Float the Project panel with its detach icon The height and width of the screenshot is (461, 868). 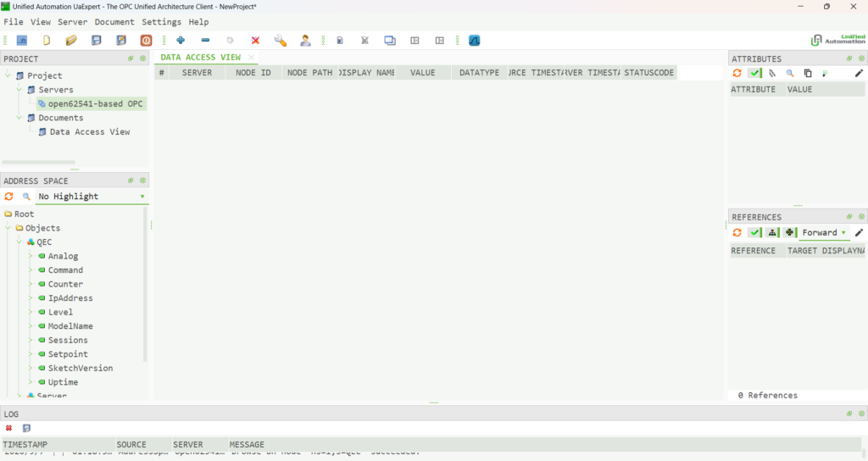tap(131, 58)
